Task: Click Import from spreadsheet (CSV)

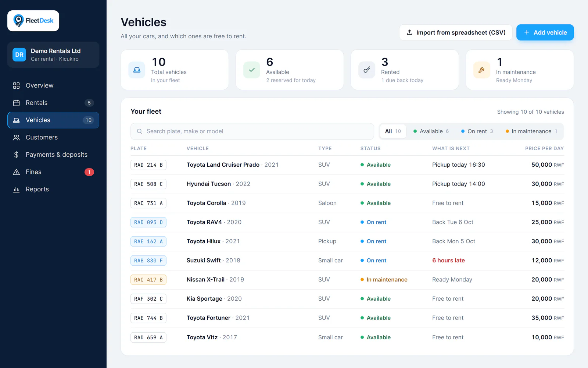Action: 456,32
